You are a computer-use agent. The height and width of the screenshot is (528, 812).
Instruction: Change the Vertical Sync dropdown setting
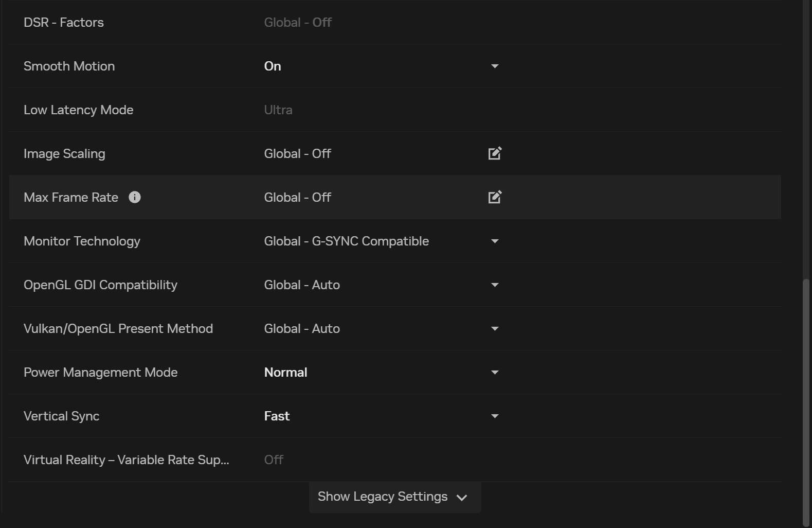pos(494,416)
